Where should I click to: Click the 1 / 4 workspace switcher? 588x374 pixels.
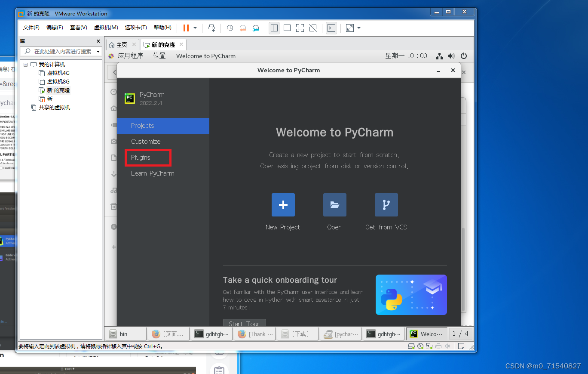(x=460, y=334)
